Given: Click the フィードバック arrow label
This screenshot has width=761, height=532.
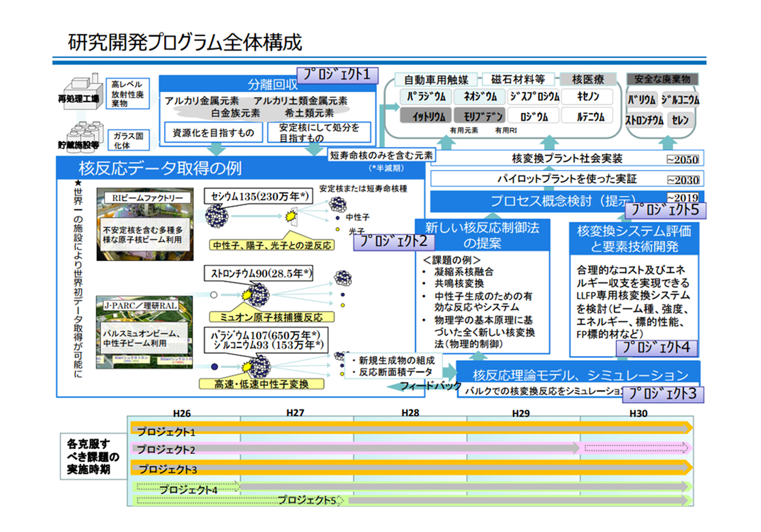Looking at the screenshot, I should click(x=430, y=386).
